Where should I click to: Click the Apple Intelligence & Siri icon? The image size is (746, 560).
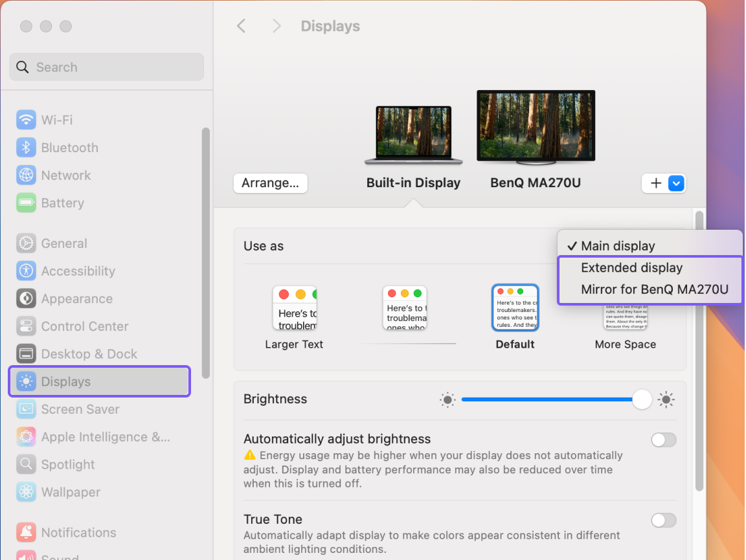(26, 436)
